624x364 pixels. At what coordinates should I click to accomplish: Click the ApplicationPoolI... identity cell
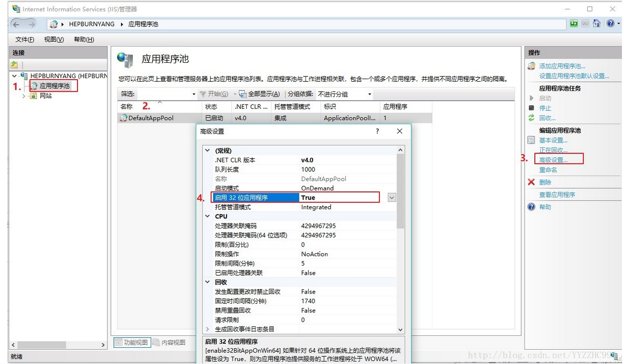tap(350, 118)
